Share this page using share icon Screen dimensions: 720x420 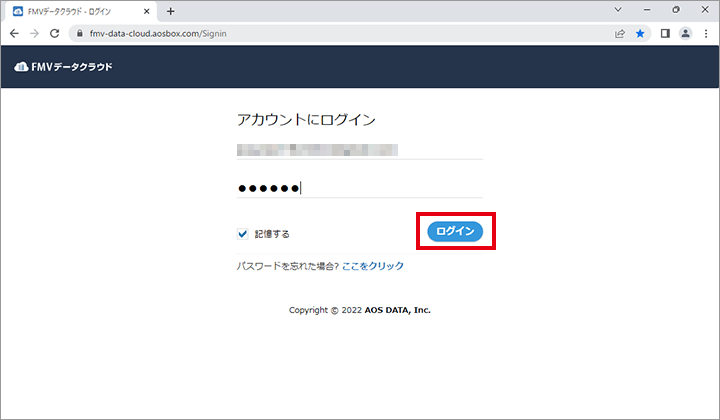(620, 33)
